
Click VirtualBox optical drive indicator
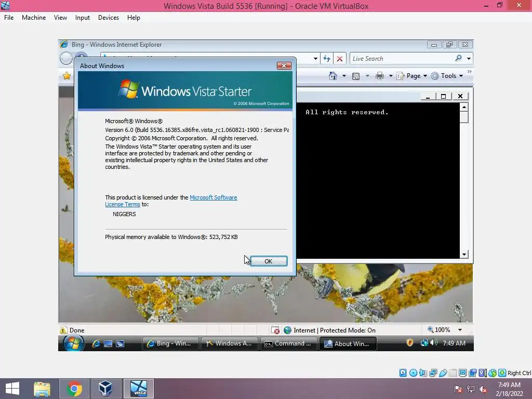tap(413, 373)
